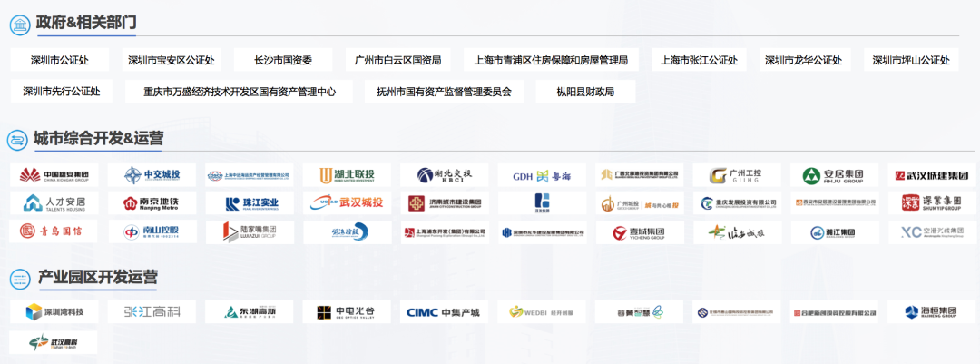
Task: Click the 南山控股 logo
Action: 152,232
